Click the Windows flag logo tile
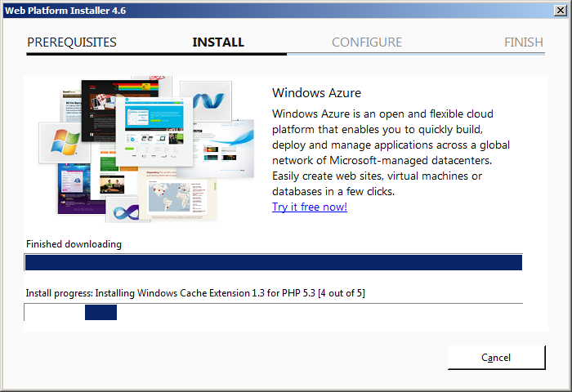The height and width of the screenshot is (392, 572). [65, 143]
